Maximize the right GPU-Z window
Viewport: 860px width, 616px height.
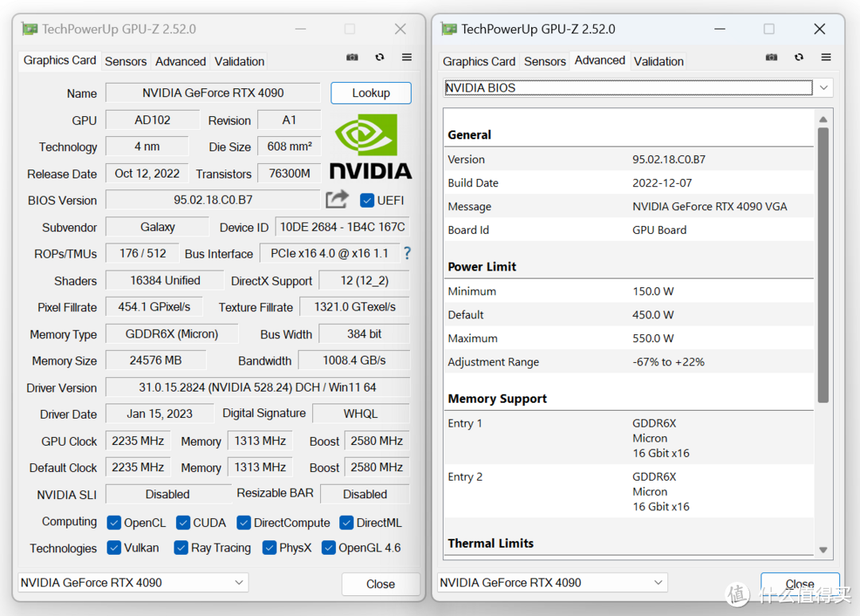pos(769,29)
